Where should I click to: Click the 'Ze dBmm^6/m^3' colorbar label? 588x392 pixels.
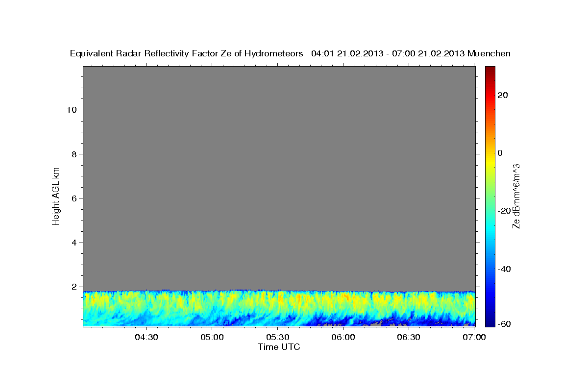(516, 196)
